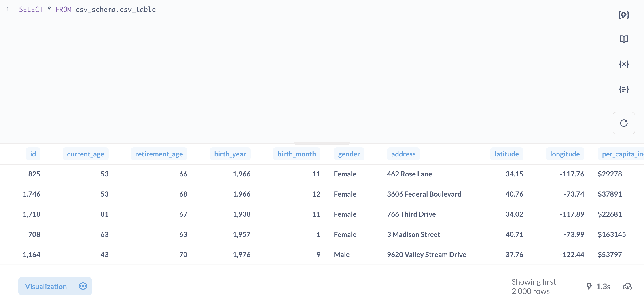Viewport: 644px width, 300px height.
Task: Select the id column header
Action: click(x=33, y=154)
